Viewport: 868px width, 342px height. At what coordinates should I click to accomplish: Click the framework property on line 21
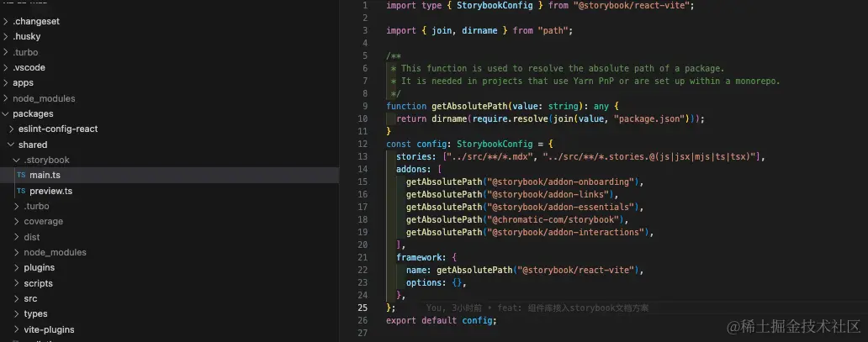(419, 257)
